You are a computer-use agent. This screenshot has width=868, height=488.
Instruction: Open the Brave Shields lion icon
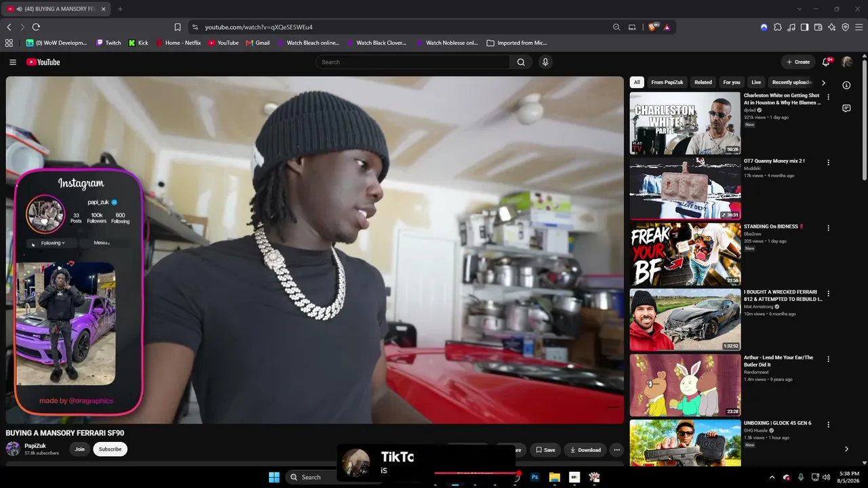(x=652, y=27)
